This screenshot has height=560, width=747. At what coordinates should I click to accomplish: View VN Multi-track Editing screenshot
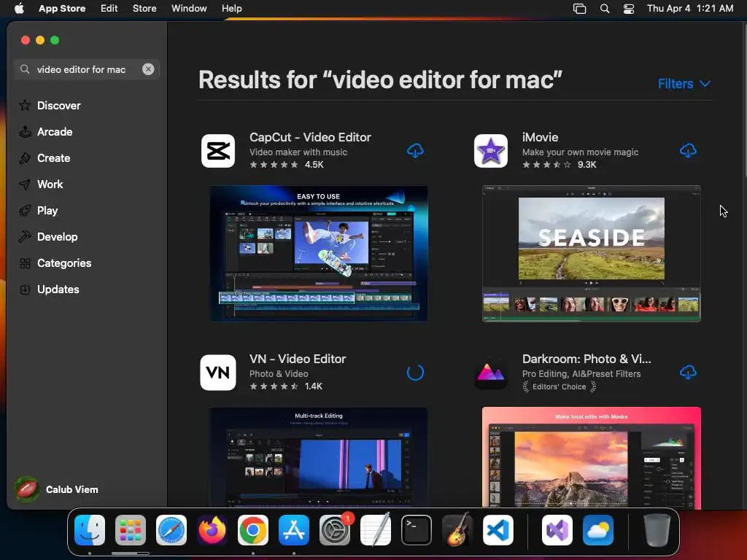tap(319, 456)
